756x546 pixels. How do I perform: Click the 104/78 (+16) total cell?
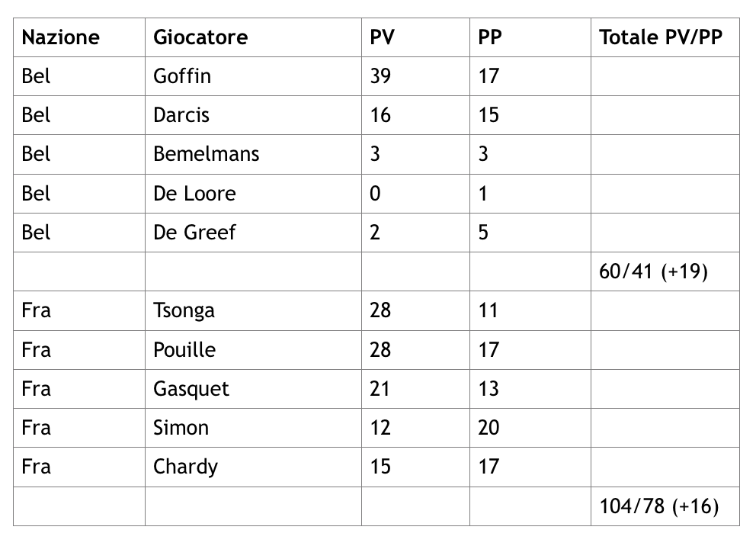coord(659,506)
